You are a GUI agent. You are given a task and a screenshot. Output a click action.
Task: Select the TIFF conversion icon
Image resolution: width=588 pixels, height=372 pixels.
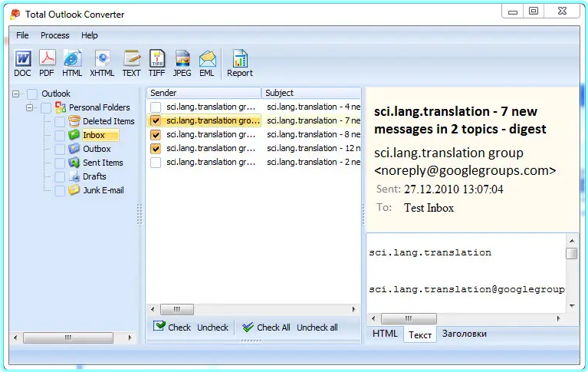tap(157, 58)
